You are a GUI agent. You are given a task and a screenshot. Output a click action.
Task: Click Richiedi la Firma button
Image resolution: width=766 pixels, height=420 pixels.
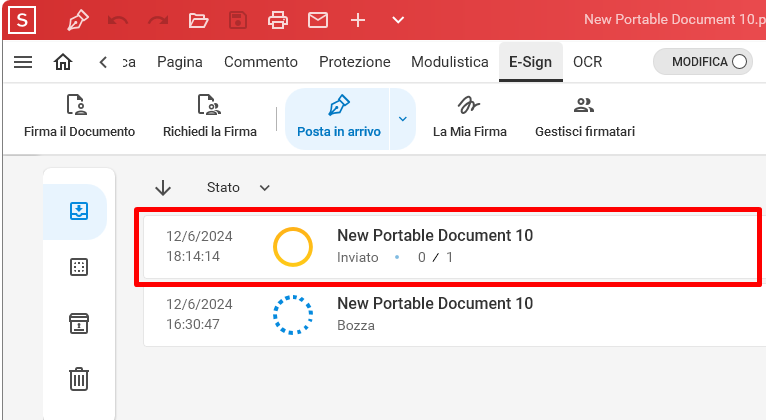[x=210, y=117]
